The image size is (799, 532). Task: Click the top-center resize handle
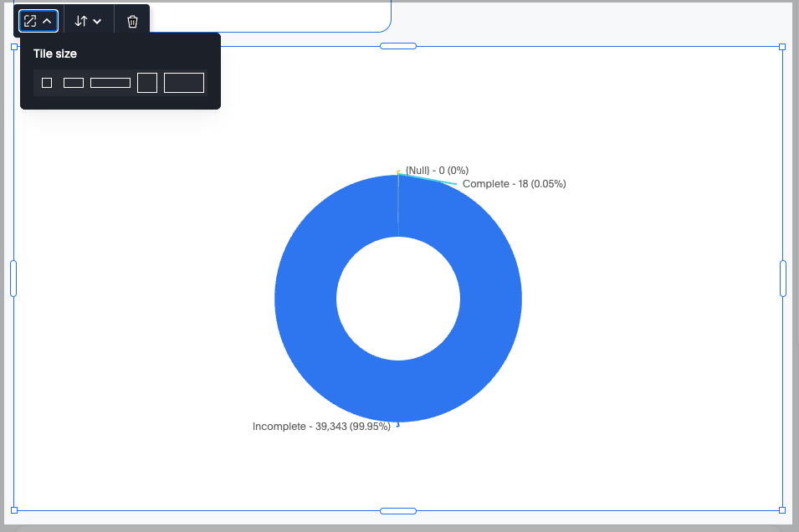pos(398,46)
